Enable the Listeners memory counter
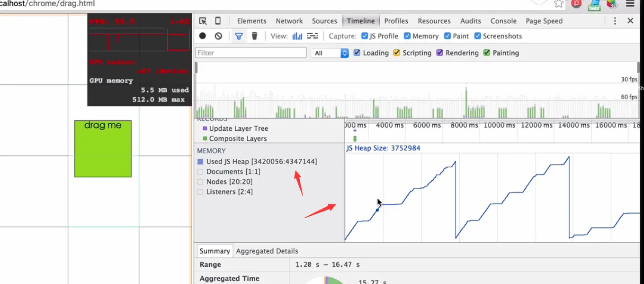 [x=200, y=192]
